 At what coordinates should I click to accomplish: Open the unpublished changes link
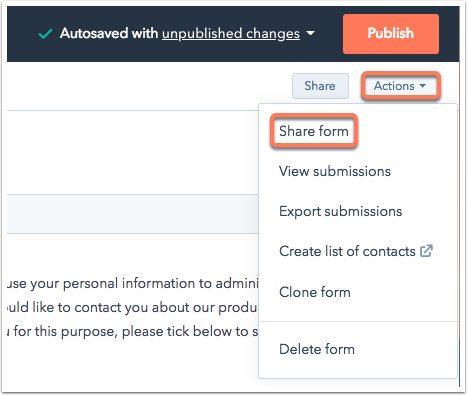pyautogui.click(x=231, y=33)
